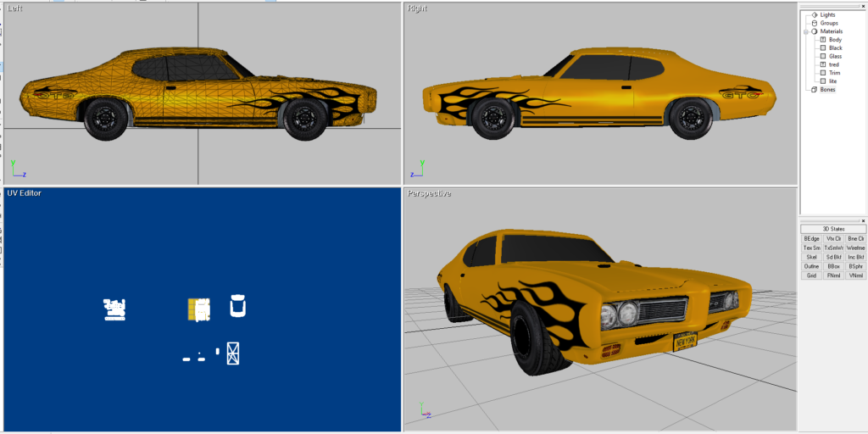Image resolution: width=868 pixels, height=434 pixels.
Task: Click the Glass material swatch icon
Action: coord(823,56)
